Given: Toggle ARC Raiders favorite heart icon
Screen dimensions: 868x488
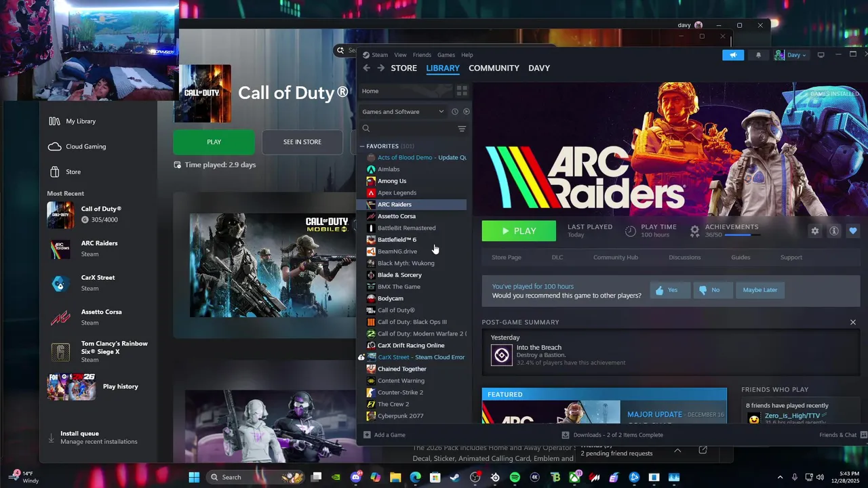Looking at the screenshot, I should click(853, 231).
